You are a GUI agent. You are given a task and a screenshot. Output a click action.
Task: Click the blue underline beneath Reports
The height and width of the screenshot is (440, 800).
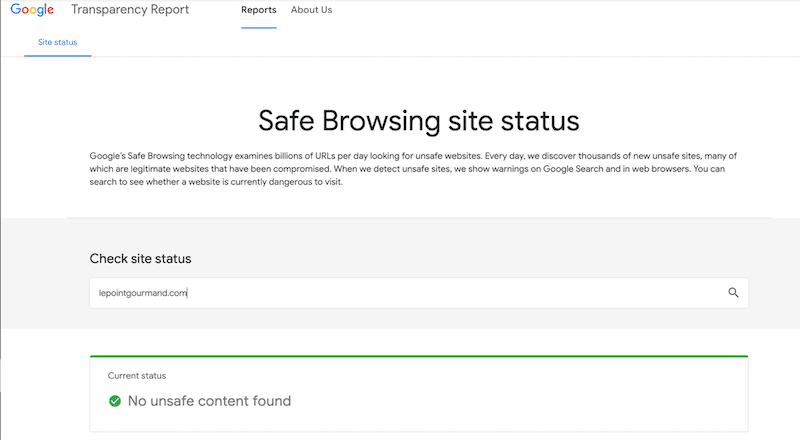coord(258,27)
